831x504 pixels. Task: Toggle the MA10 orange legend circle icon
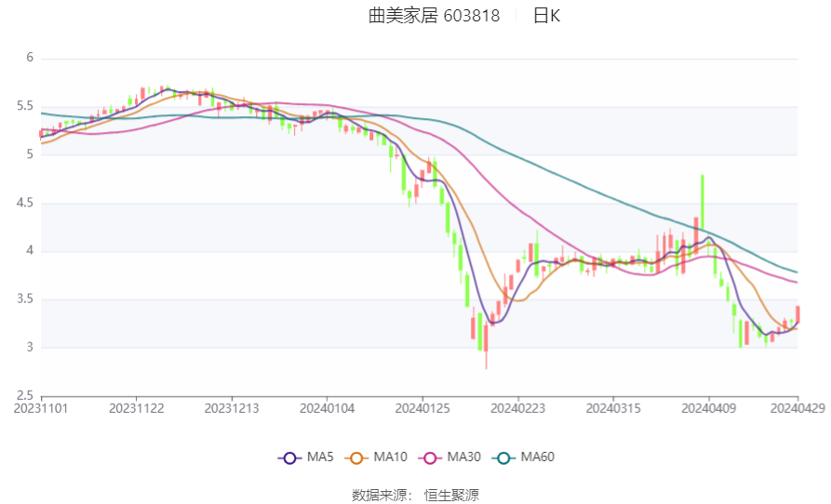356,458
